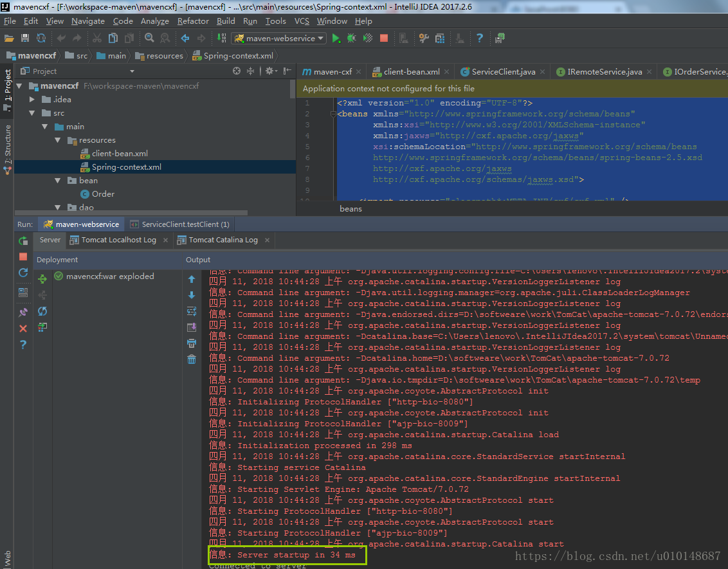Click the Make Project build icon
This screenshot has width=728, height=569.
pos(221,39)
